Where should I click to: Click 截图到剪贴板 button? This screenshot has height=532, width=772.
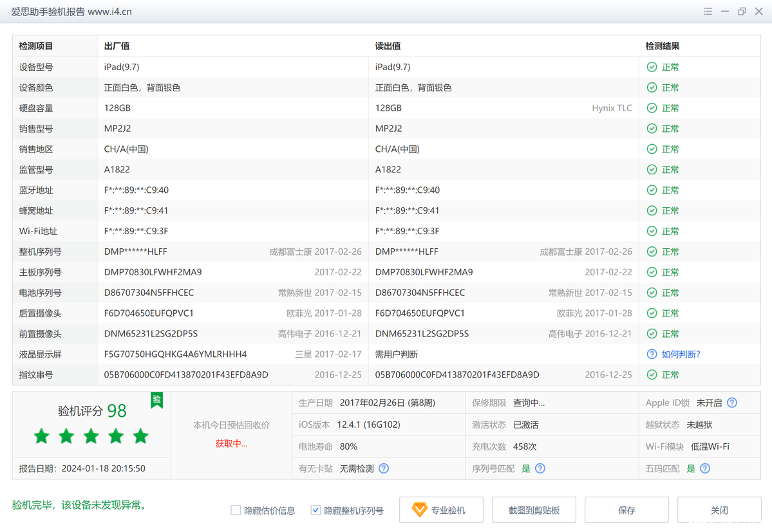point(534,510)
